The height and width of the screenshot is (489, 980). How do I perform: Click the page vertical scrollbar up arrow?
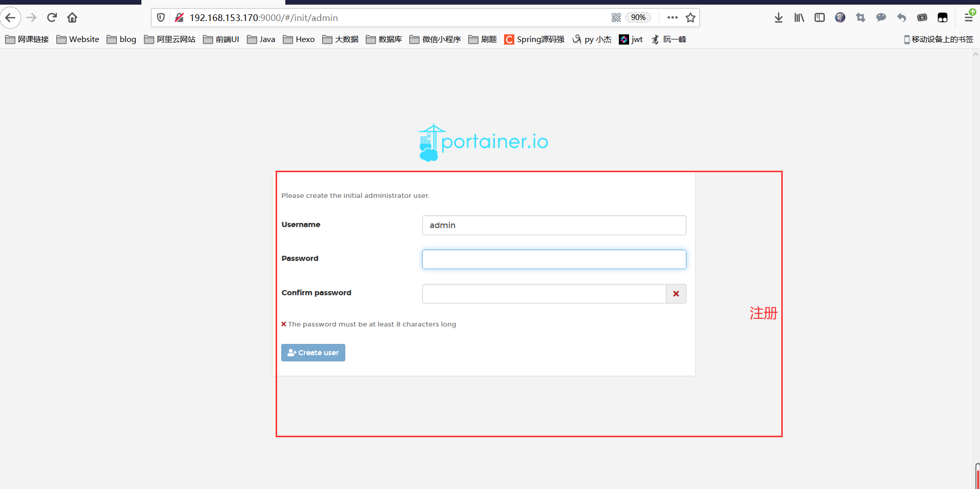tap(975, 54)
